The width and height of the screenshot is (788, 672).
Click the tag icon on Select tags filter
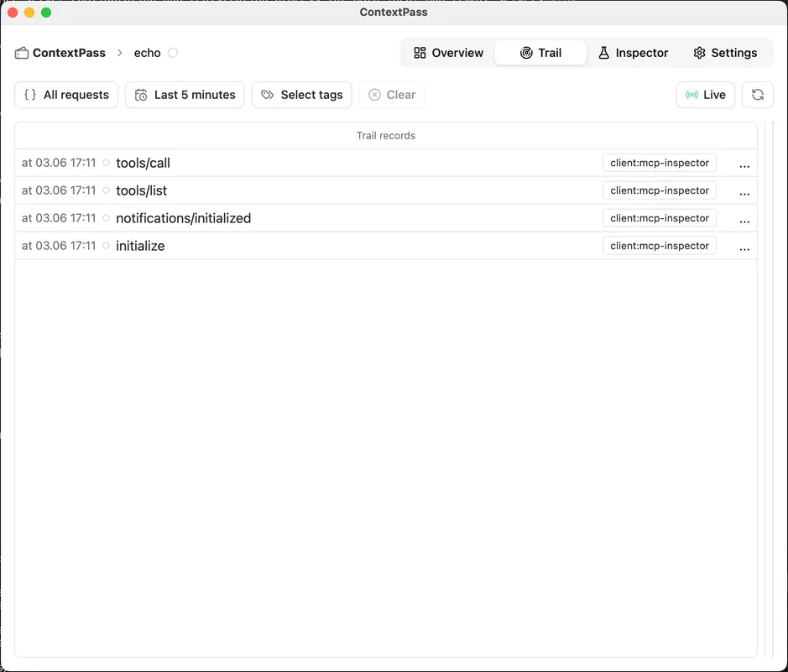(x=267, y=95)
